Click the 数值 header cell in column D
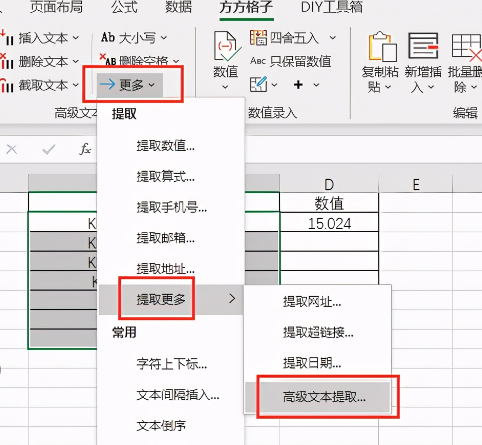 (x=329, y=202)
